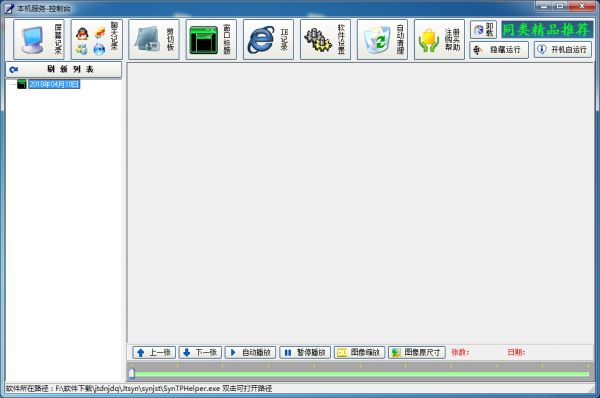Image resolution: width=600 pixels, height=398 pixels.
Task: Go to next image with 下一张
Action: 200,352
